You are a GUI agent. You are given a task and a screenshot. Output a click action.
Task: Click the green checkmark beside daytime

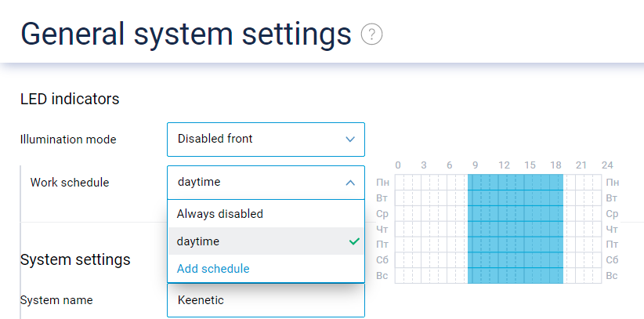[354, 241]
